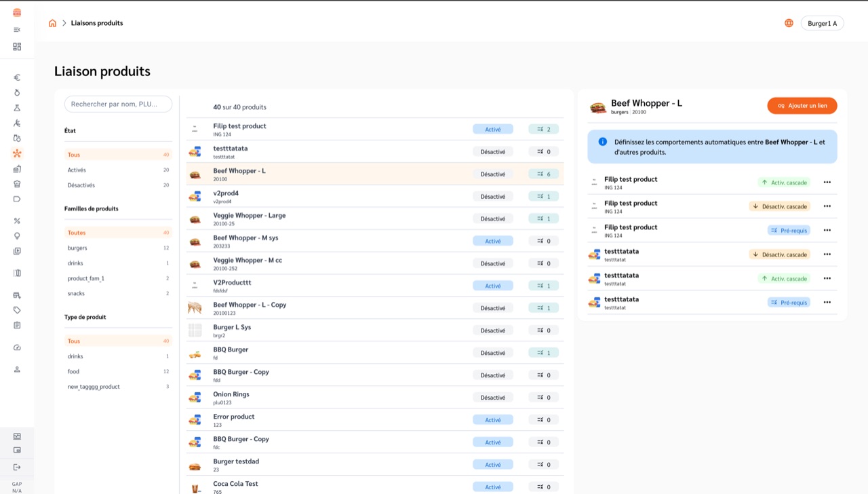Open the Burger1 A account menu

pyautogui.click(x=822, y=23)
